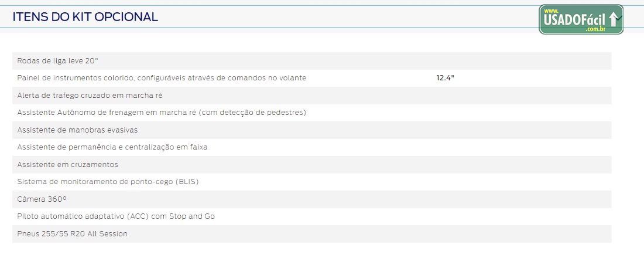This screenshot has width=644, height=258.
Task: Select Assistente Autônomo de frenagem row
Action: pos(311,113)
